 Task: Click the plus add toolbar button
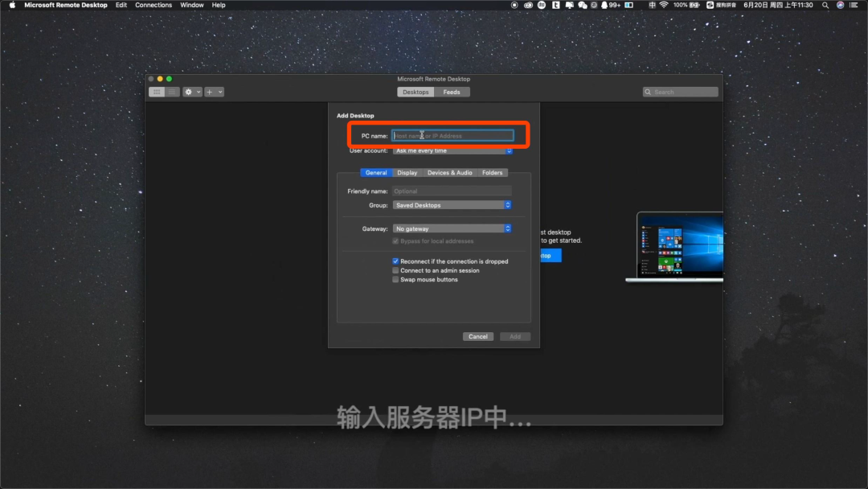(210, 92)
